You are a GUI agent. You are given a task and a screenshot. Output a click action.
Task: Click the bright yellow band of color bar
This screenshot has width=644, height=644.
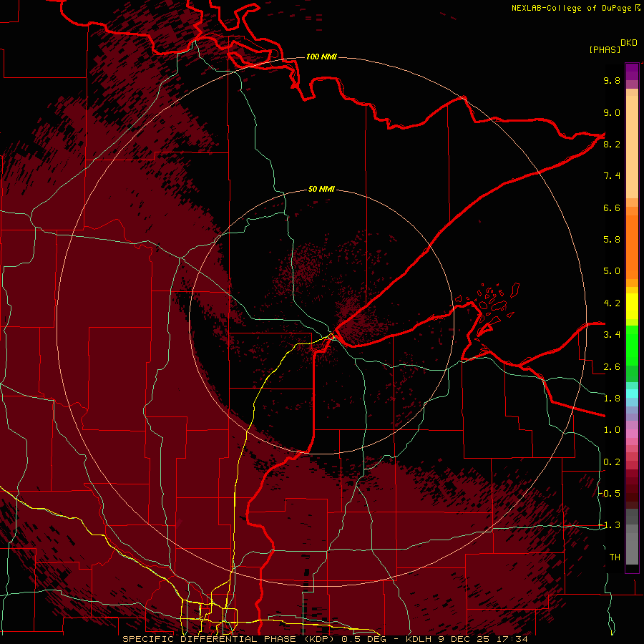click(x=632, y=306)
